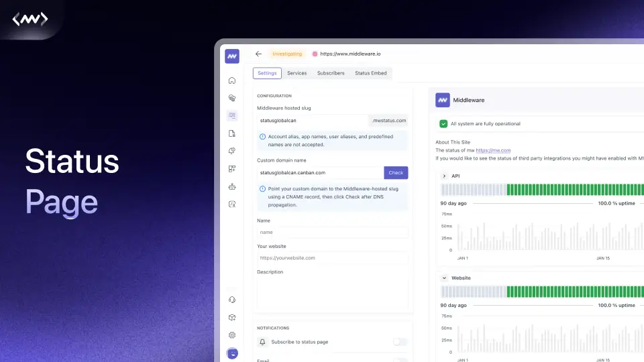Open the headset support icon
This screenshot has height=362, width=644.
(232, 300)
